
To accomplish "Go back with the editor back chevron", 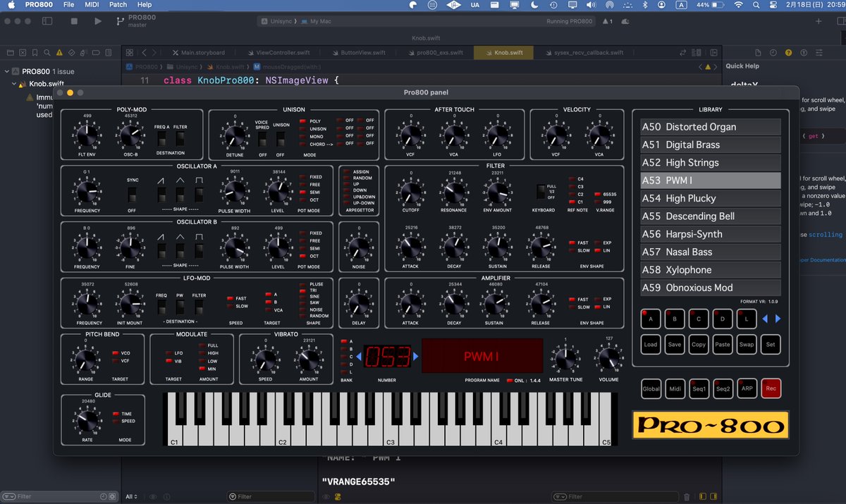I will pos(145,52).
